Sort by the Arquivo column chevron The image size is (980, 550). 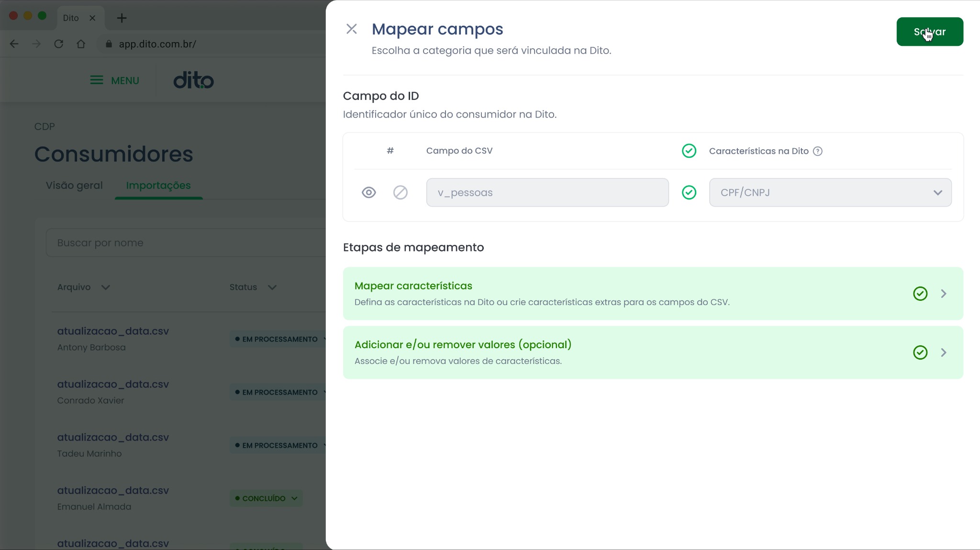[106, 287]
